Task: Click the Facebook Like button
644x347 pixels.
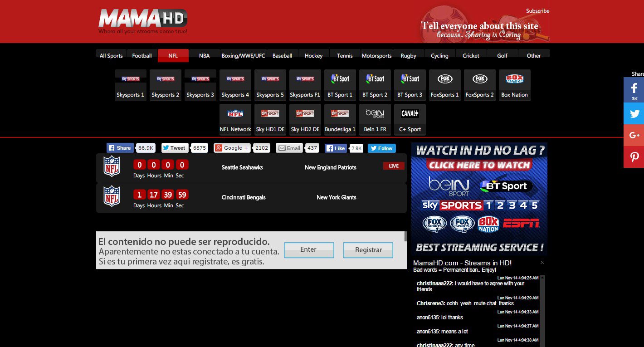Action: [336, 148]
